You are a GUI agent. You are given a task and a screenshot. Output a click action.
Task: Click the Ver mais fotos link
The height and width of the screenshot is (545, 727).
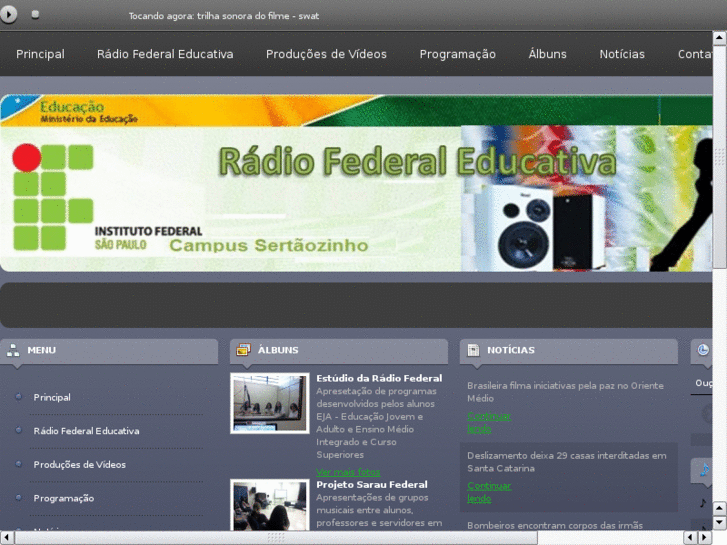[x=348, y=472]
